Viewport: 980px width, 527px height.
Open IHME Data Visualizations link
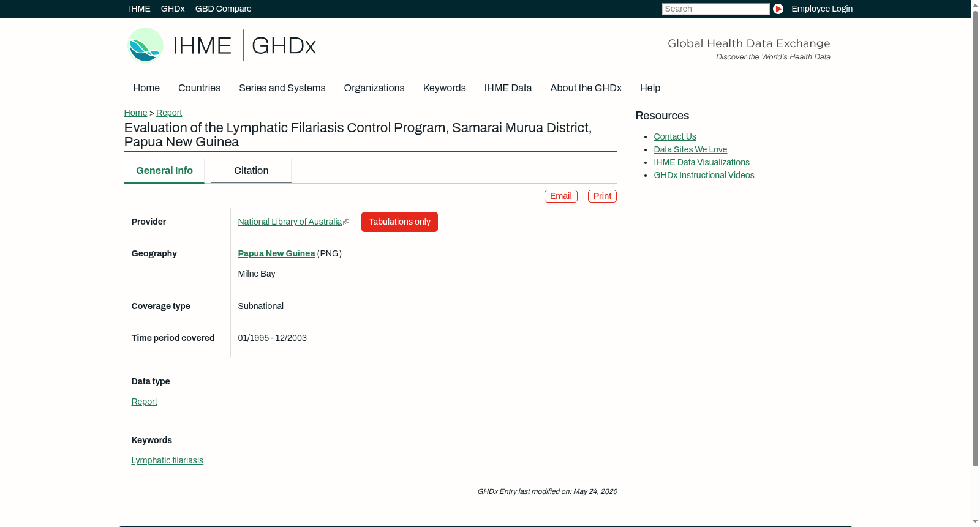pos(701,162)
